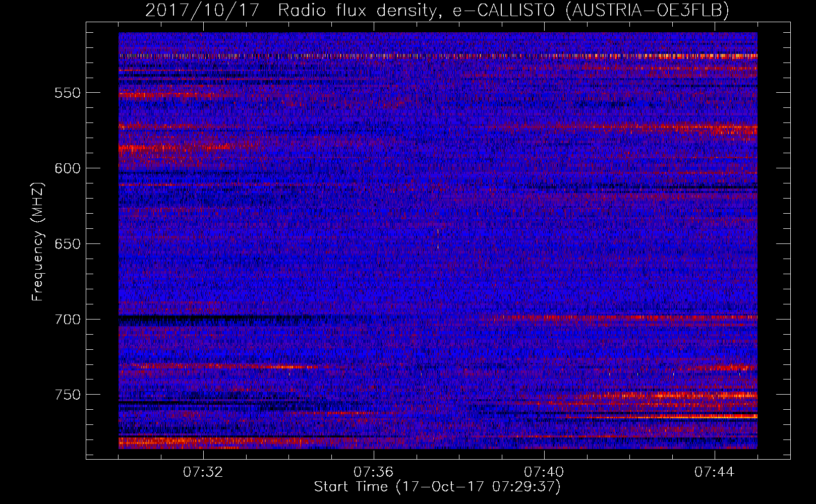Click the date '2017/10/17' in the title
816x504 pixels.
(202, 10)
